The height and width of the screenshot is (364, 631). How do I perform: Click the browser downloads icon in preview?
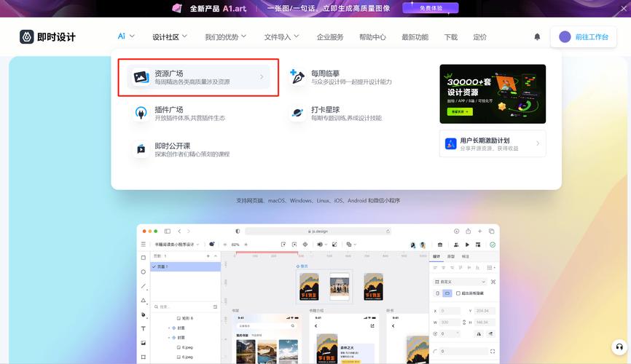[x=456, y=232]
